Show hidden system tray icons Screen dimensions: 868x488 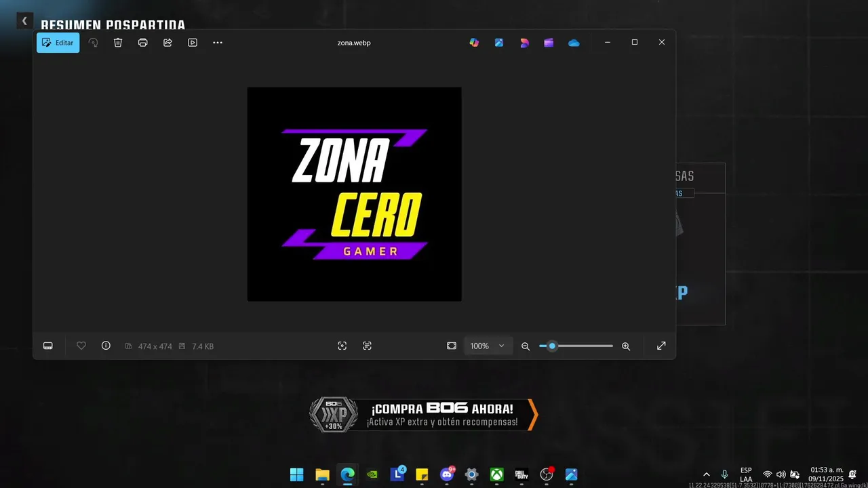(x=707, y=474)
